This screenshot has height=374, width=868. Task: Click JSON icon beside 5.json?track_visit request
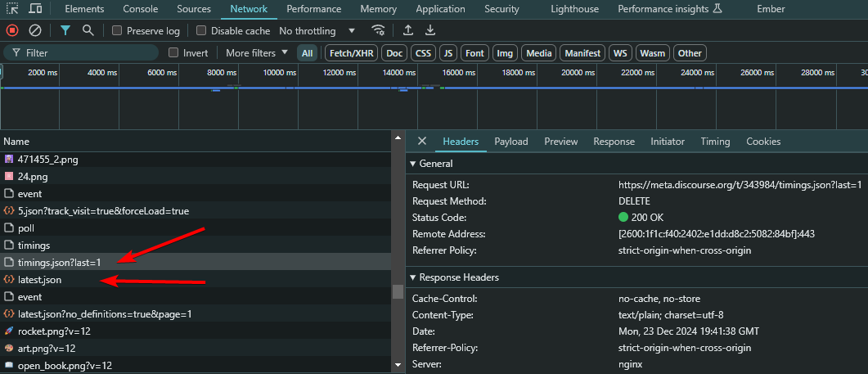tap(9, 211)
